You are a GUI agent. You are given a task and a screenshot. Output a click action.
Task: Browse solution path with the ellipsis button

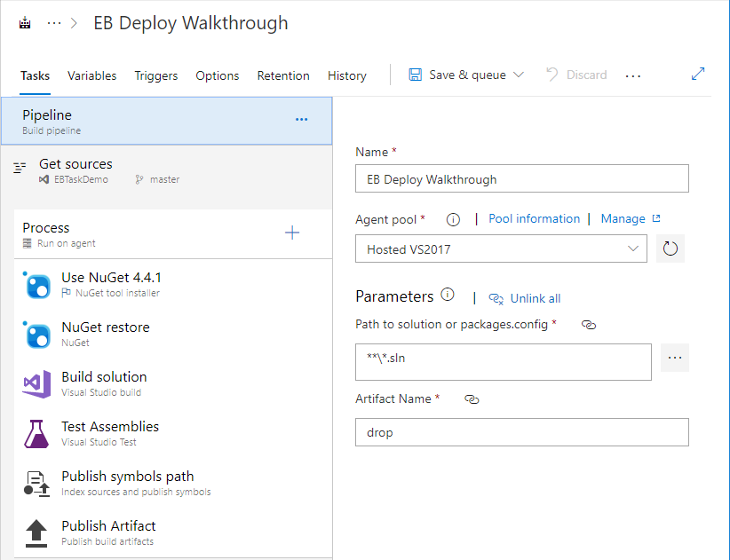(x=675, y=358)
